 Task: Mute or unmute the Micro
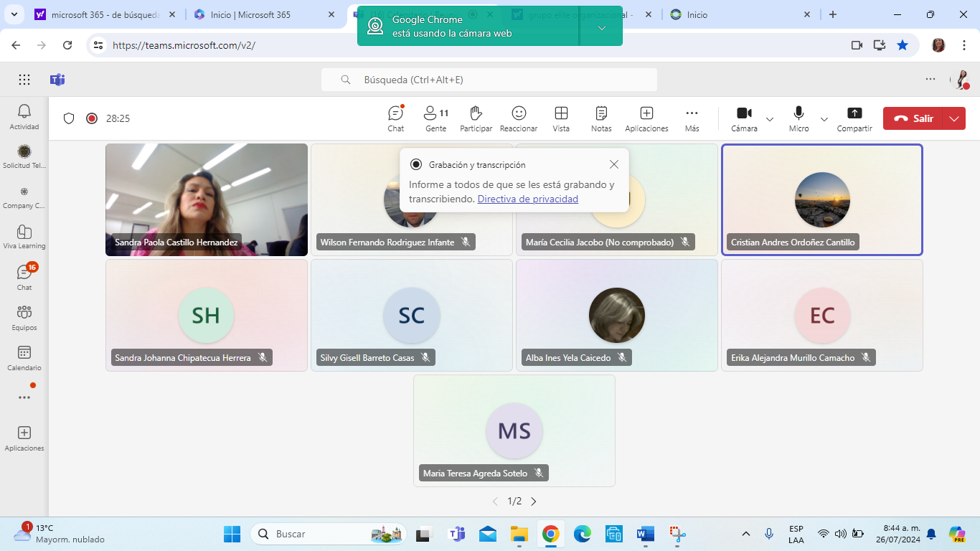tap(798, 119)
